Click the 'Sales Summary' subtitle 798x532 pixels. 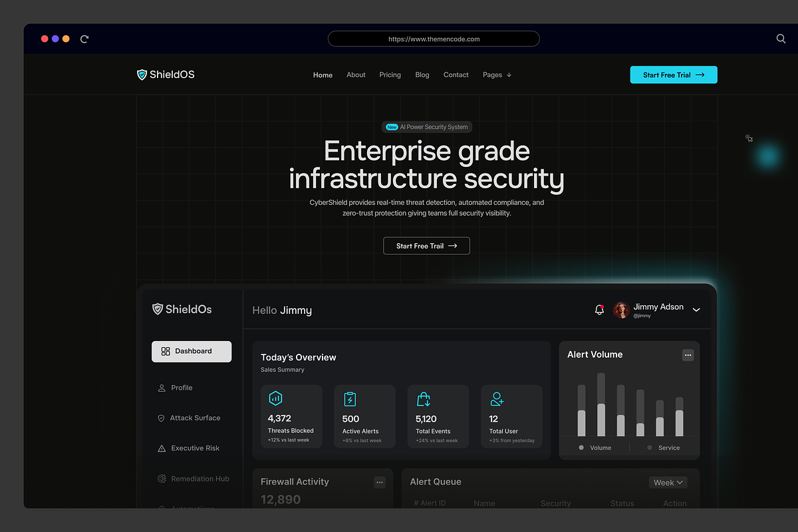point(283,370)
